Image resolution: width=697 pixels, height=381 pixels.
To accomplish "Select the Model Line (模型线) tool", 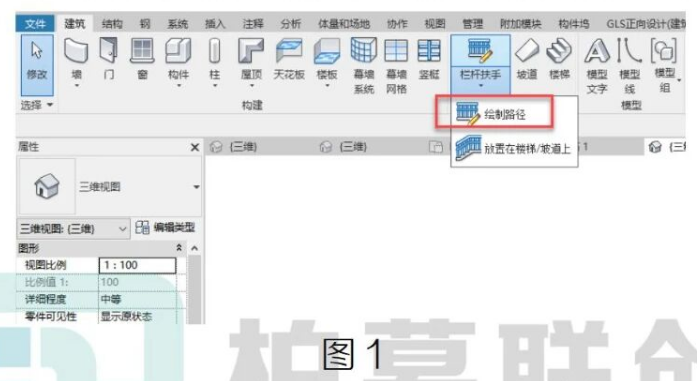I will point(629,65).
